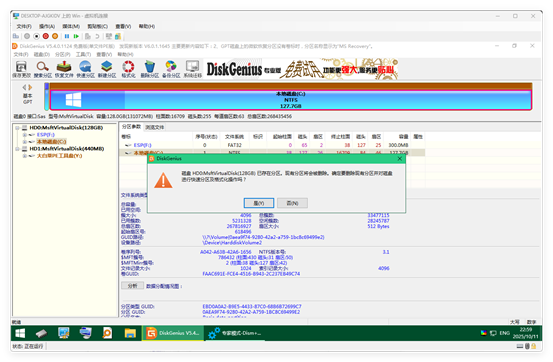Click the USB drive icon on taskbar
Image resolution: width=553 pixels, height=362 pixels.
[42, 333]
